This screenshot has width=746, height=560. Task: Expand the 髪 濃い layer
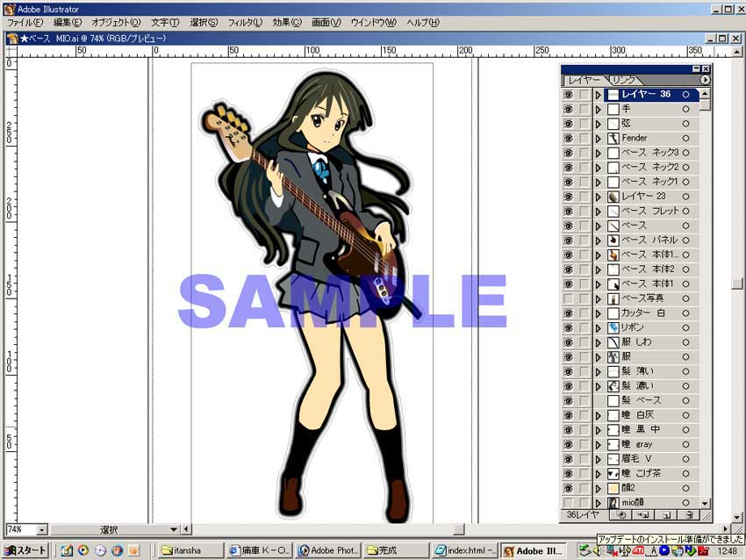(599, 386)
